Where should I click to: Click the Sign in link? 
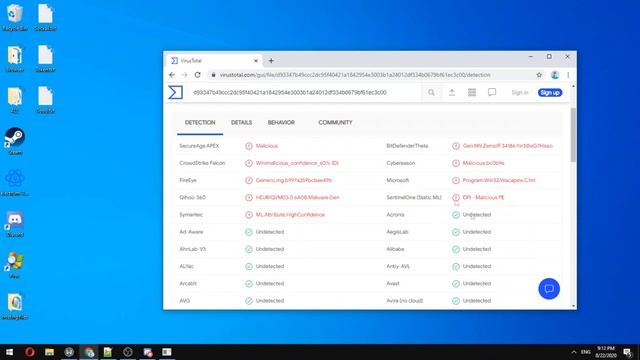tap(520, 93)
